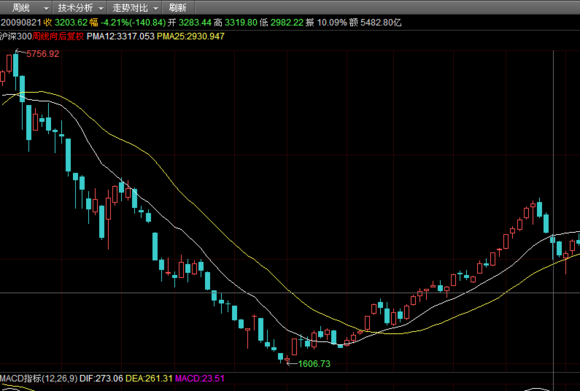Click the date 20090821 in info bar
This screenshot has height=391, width=580.
coord(21,23)
